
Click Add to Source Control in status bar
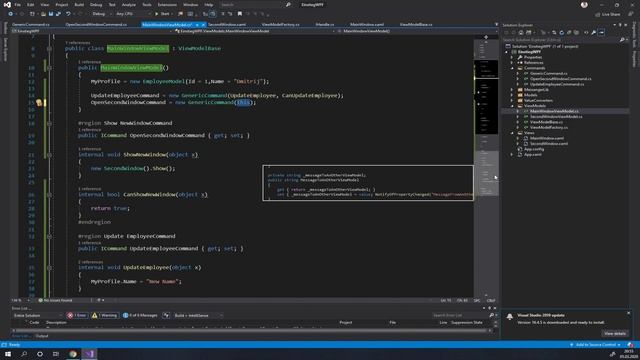[595, 345]
